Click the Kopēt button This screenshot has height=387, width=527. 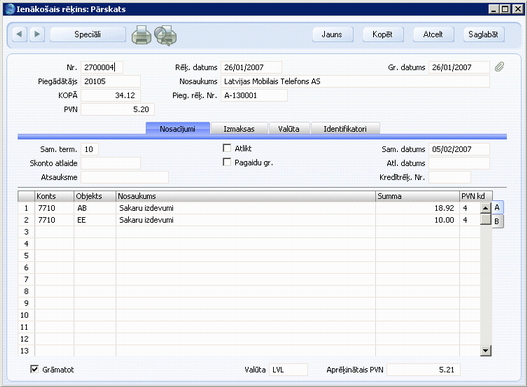(383, 34)
